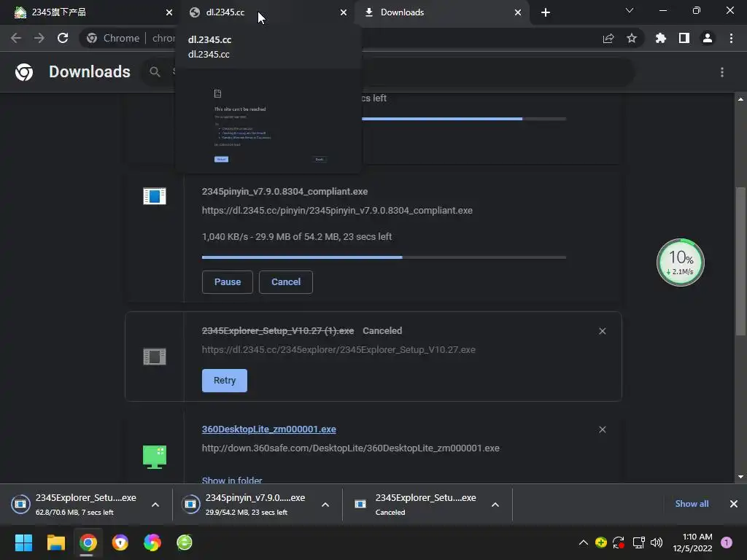This screenshot has width=747, height=560.
Task: Bookmark this page with star icon
Action: click(x=632, y=38)
